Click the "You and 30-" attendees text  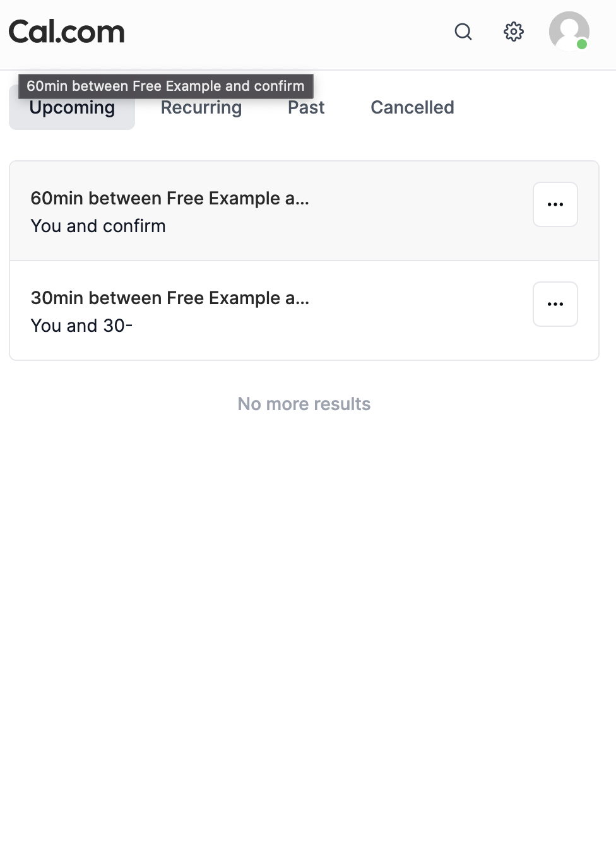point(82,326)
